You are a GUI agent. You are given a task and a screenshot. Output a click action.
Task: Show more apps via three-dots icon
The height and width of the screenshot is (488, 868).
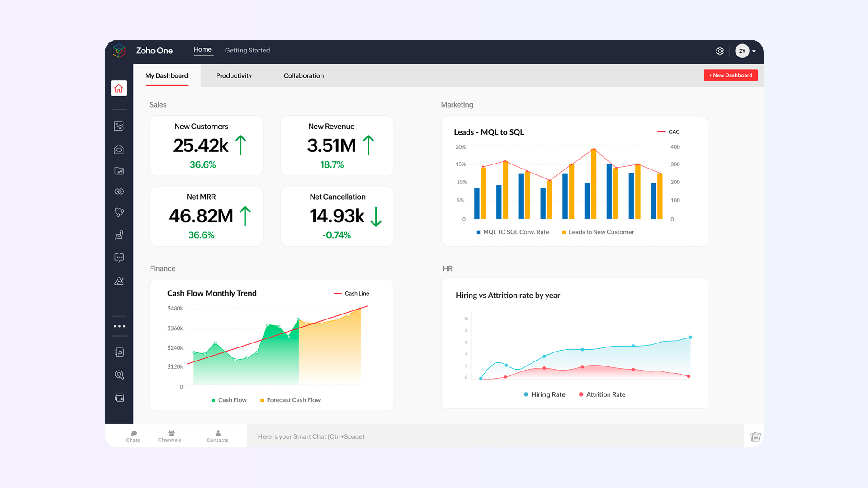[119, 326]
